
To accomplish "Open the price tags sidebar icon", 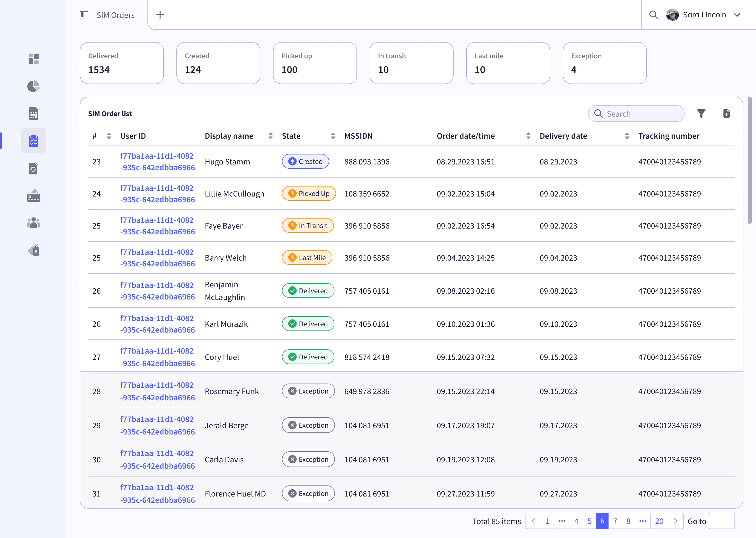I will coord(33,250).
